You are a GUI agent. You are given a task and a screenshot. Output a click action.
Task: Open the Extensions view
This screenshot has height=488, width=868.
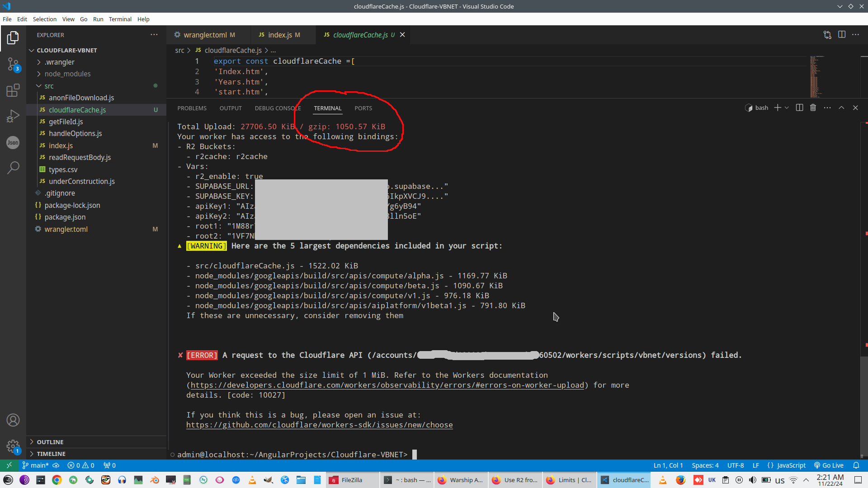coord(13,90)
